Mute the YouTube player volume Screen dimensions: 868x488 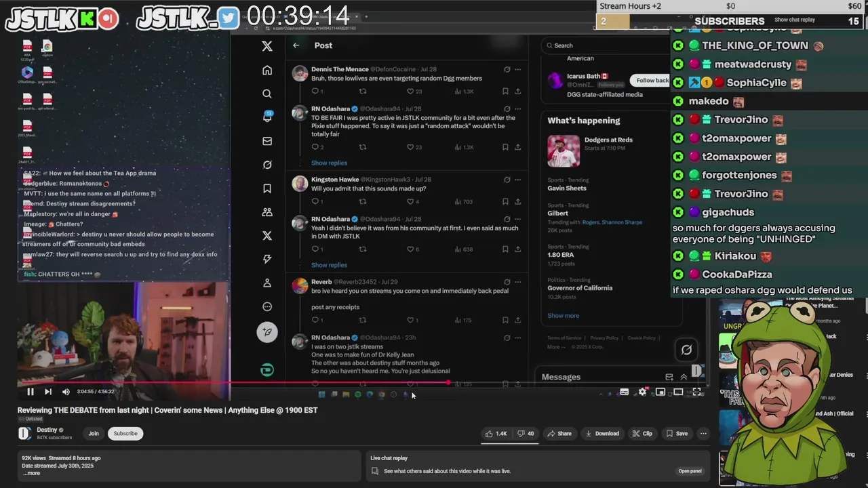coord(66,392)
